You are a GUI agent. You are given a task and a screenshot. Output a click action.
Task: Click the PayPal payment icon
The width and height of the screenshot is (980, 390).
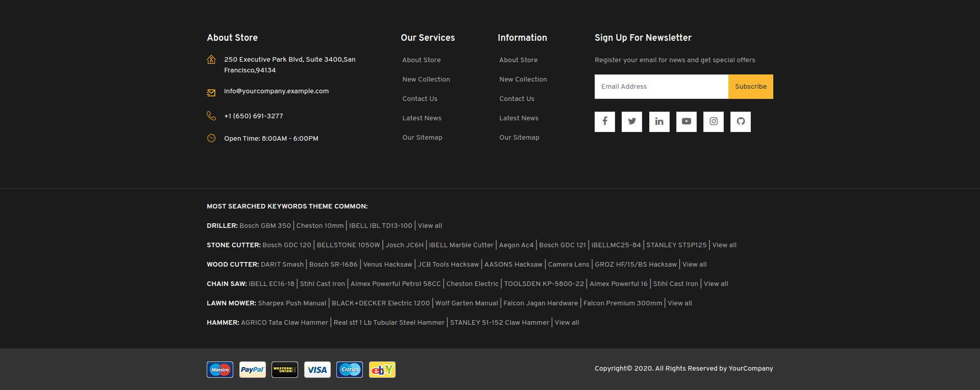click(252, 370)
